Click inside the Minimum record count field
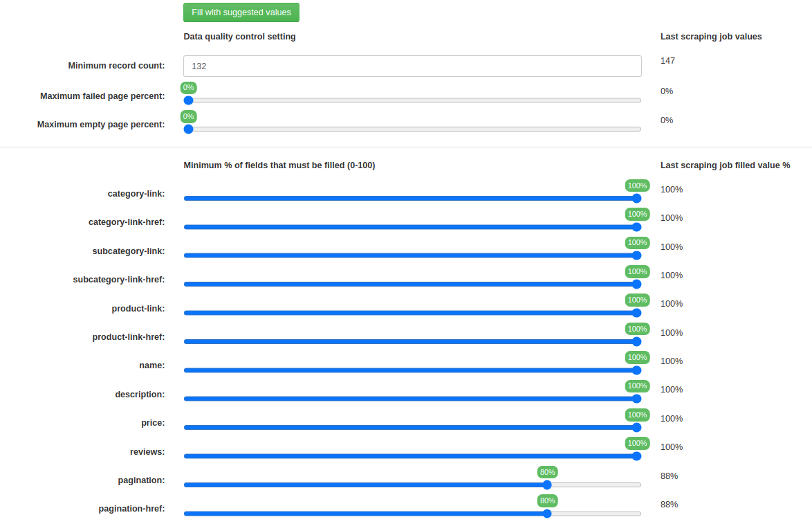 point(412,66)
